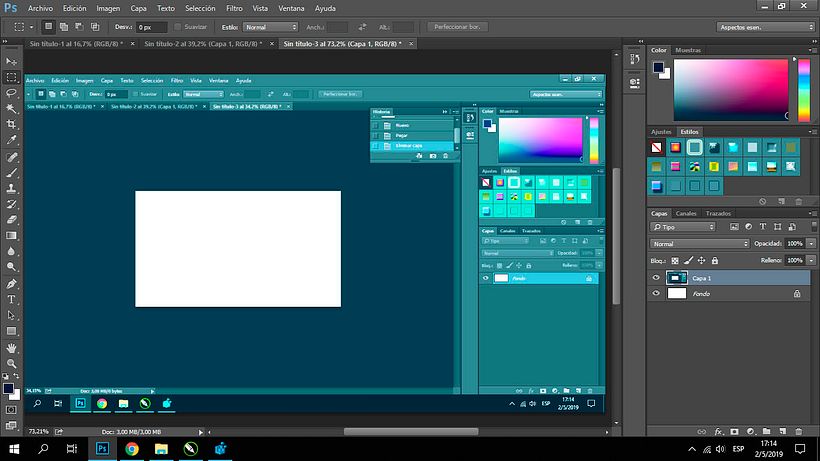820x461 pixels.
Task: Select the Healing Brush tool
Action: click(x=11, y=157)
